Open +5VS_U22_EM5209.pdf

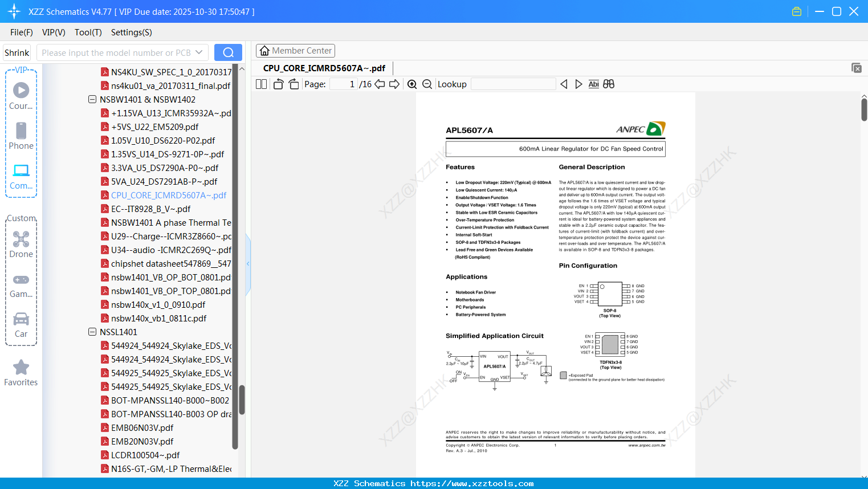click(150, 127)
